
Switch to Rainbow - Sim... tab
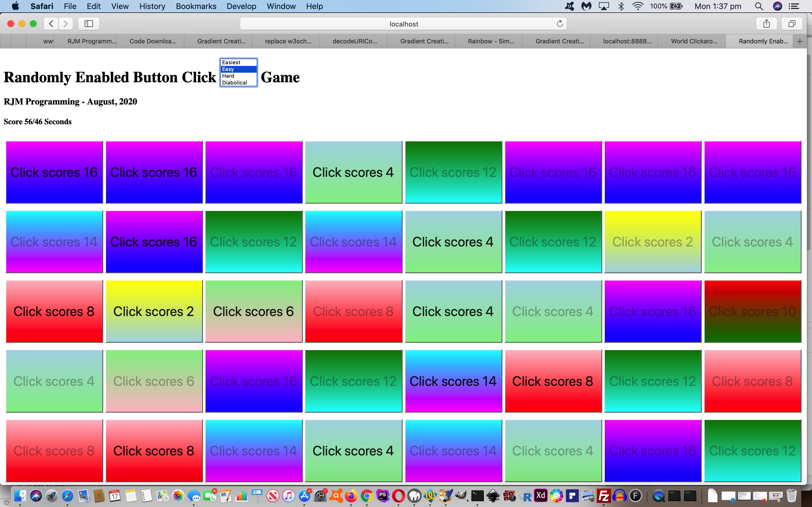click(491, 41)
